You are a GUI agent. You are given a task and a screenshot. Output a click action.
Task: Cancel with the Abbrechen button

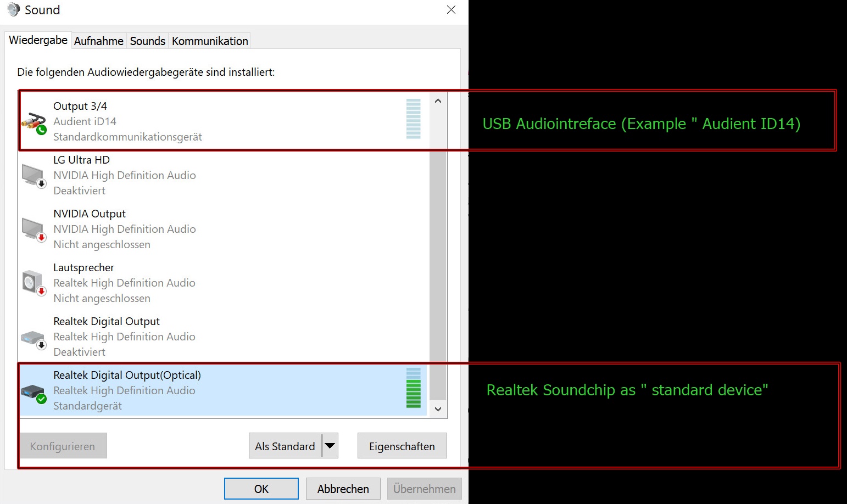343,489
